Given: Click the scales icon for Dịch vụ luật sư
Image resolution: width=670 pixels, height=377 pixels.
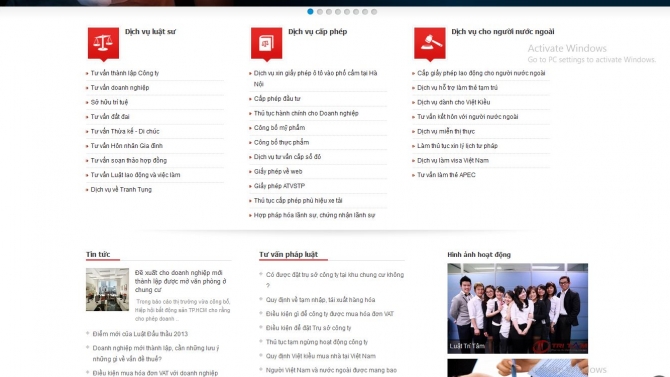Looking at the screenshot, I should pyautogui.click(x=103, y=44).
